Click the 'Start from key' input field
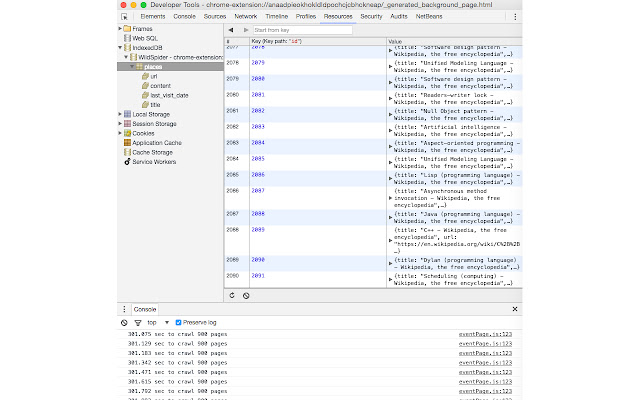 point(300,30)
